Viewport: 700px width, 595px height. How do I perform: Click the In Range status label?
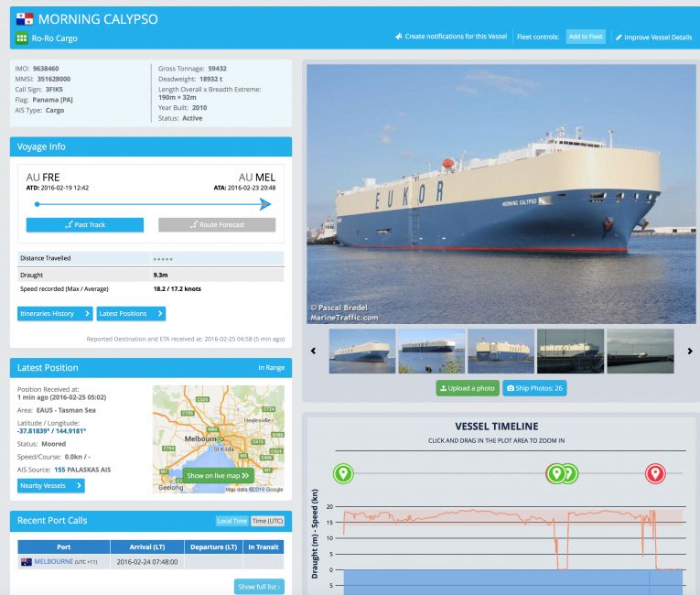tap(272, 368)
